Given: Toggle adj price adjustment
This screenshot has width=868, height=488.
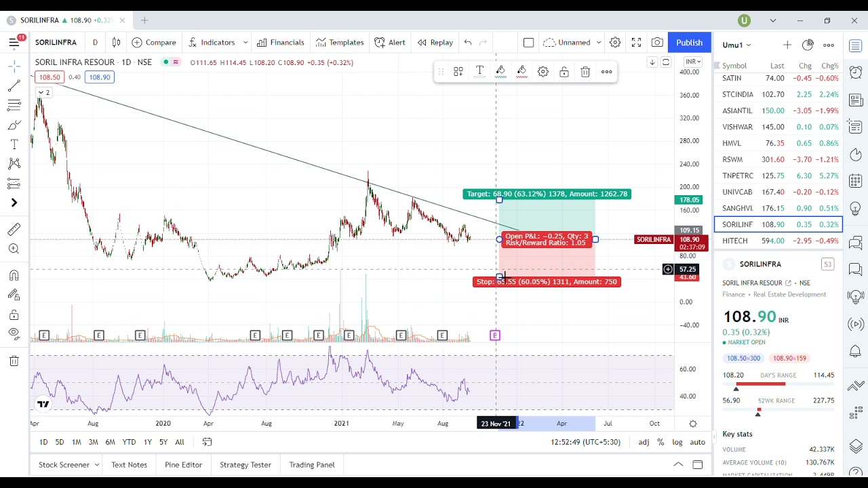Looking at the screenshot, I should 644,442.
